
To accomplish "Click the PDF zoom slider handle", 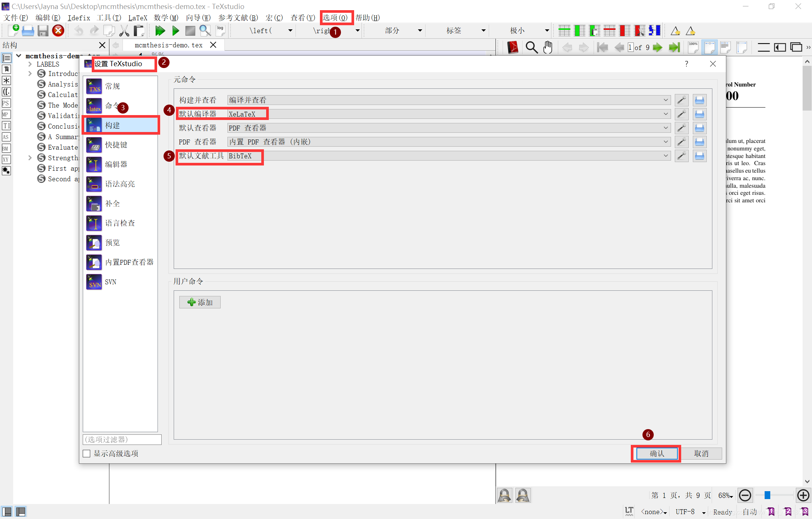I will pos(767,495).
